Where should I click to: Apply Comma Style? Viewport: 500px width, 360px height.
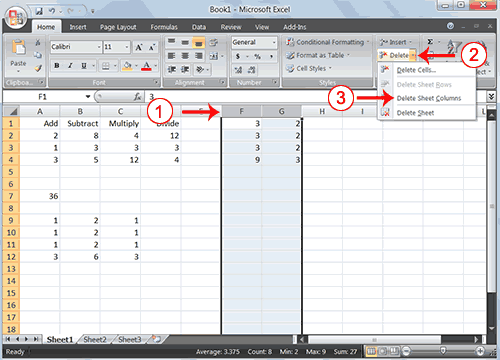coord(271,56)
